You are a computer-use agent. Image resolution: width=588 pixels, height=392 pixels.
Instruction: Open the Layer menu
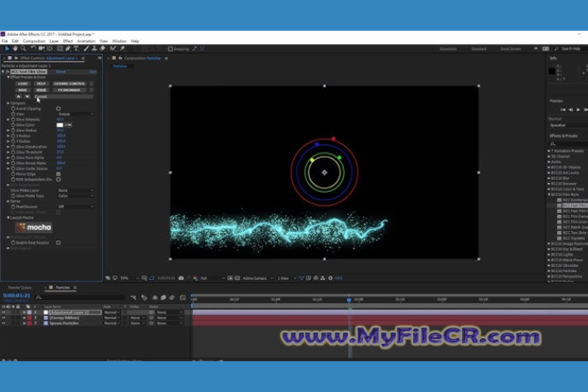pos(54,41)
